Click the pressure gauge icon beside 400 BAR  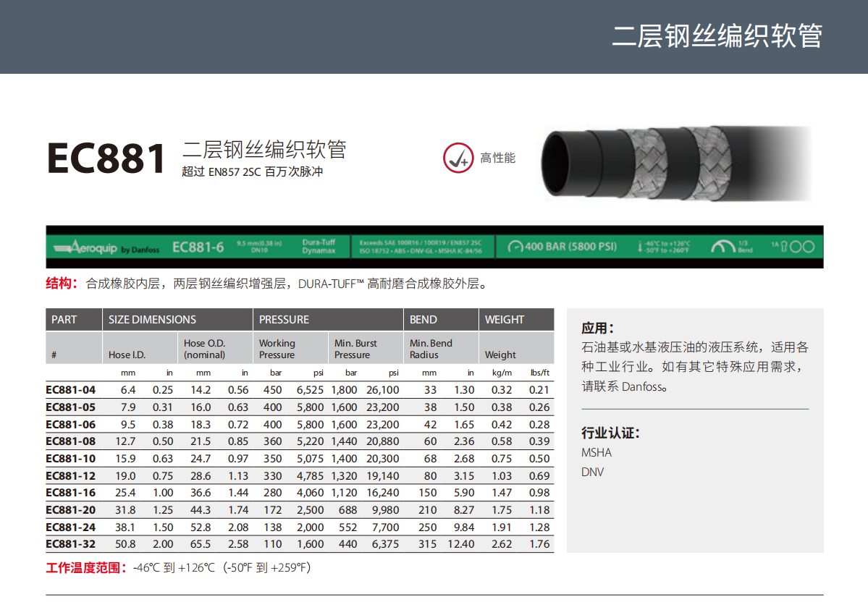click(x=514, y=247)
